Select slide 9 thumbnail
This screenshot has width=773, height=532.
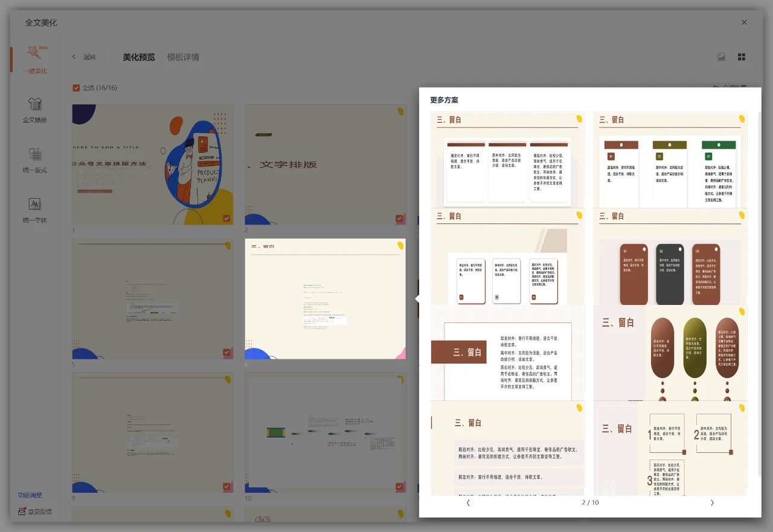153,432
